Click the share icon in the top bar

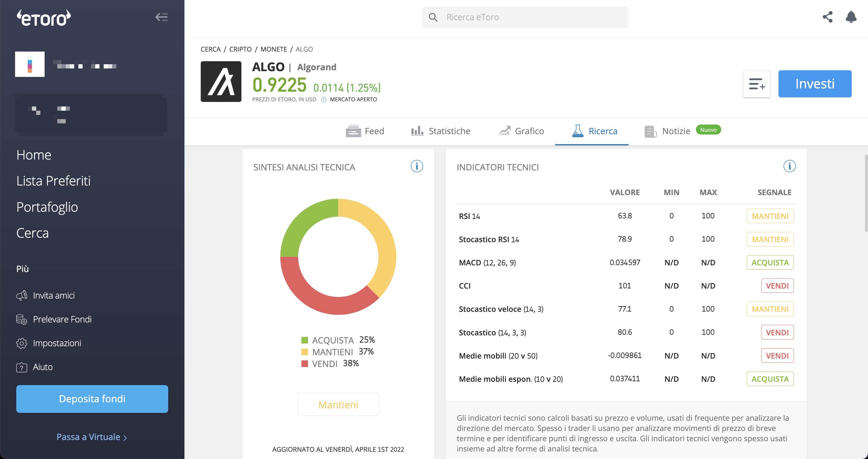827,17
